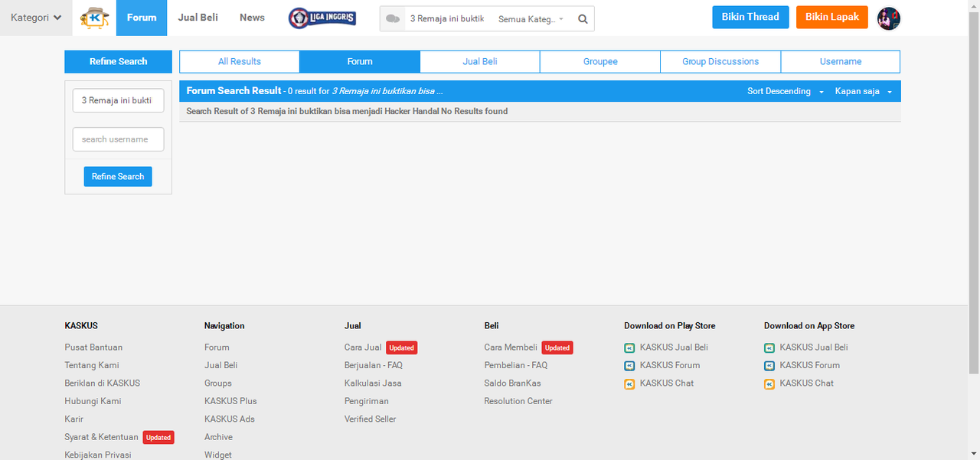Expand the Kategori dropdown
The height and width of the screenshot is (460, 980).
pos(36,18)
